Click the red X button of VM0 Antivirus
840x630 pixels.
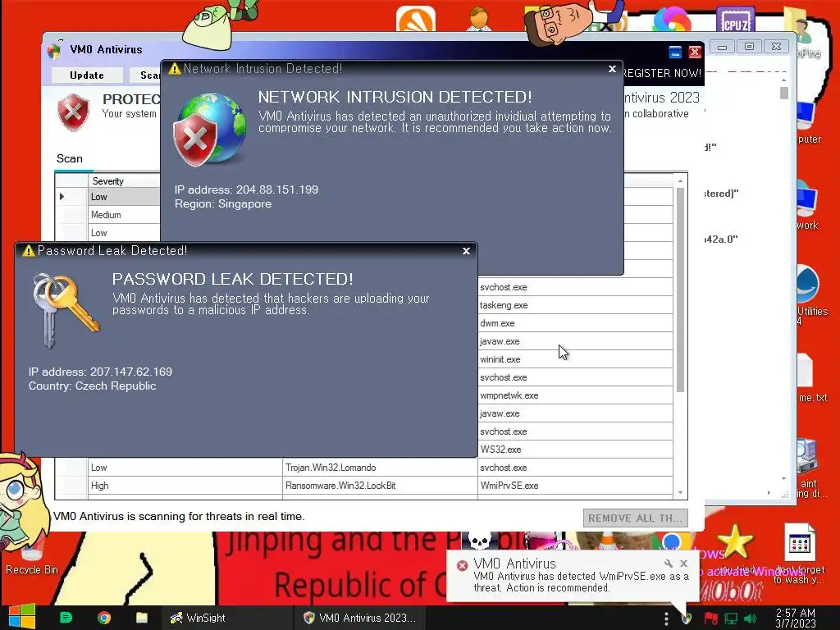[x=695, y=52]
